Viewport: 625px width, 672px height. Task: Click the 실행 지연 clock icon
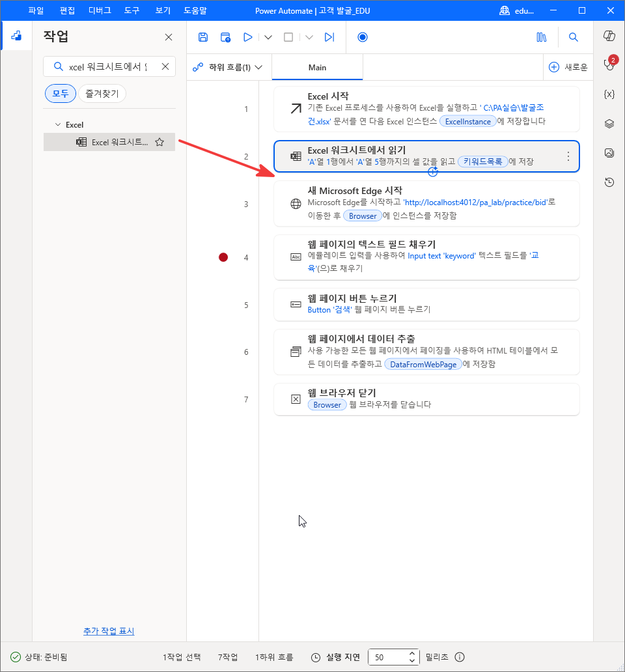[316, 657]
